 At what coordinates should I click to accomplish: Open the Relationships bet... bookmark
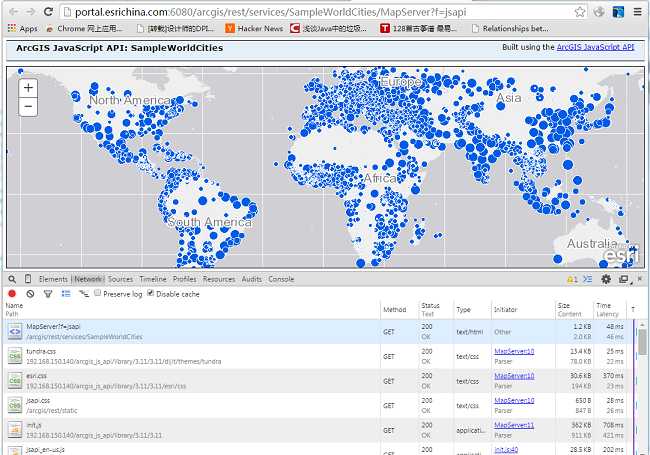click(510, 29)
